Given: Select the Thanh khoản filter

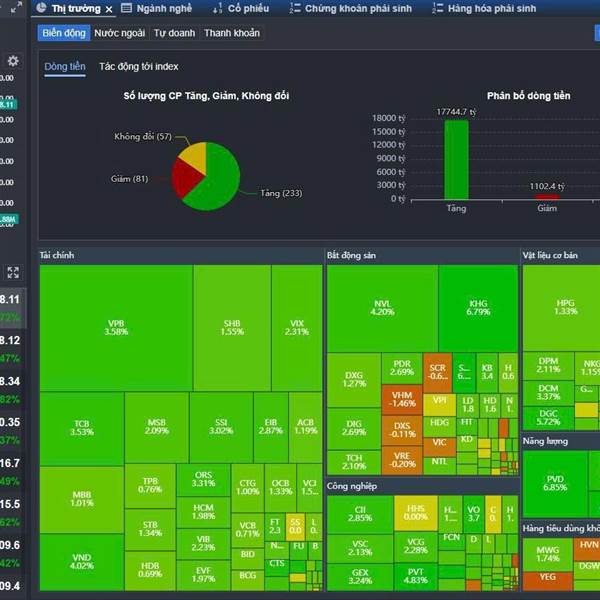Looking at the screenshot, I should (232, 33).
